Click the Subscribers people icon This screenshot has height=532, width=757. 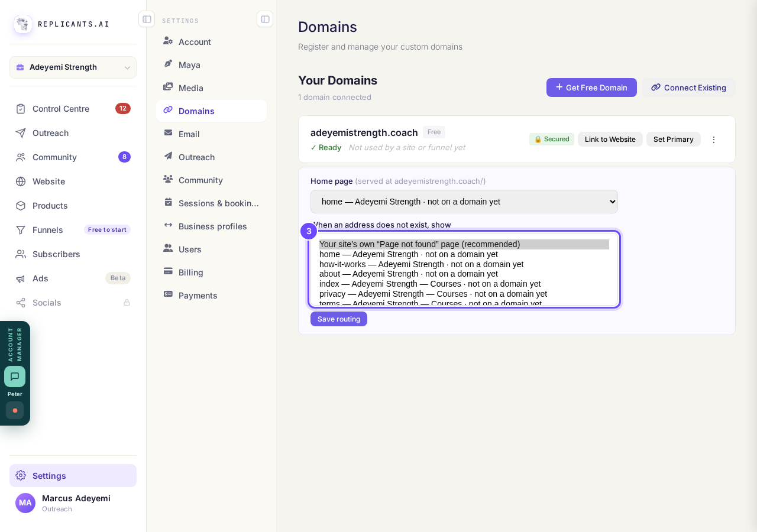click(21, 254)
